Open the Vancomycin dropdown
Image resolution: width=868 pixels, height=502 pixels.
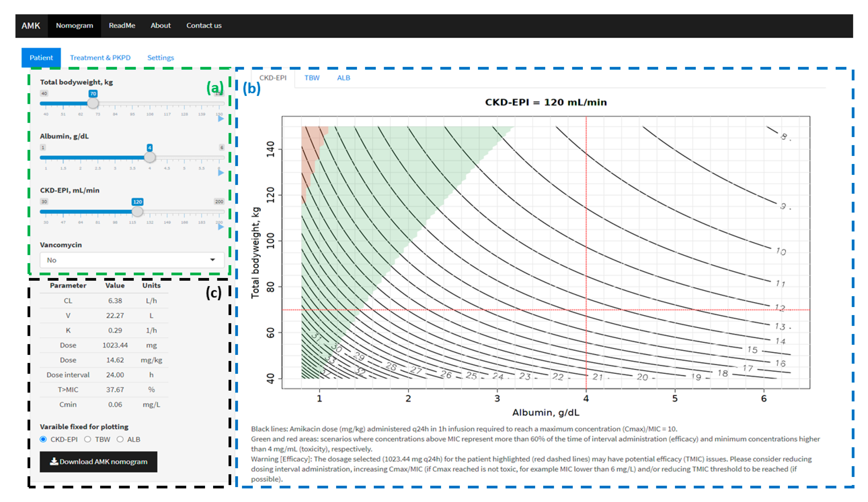click(132, 260)
